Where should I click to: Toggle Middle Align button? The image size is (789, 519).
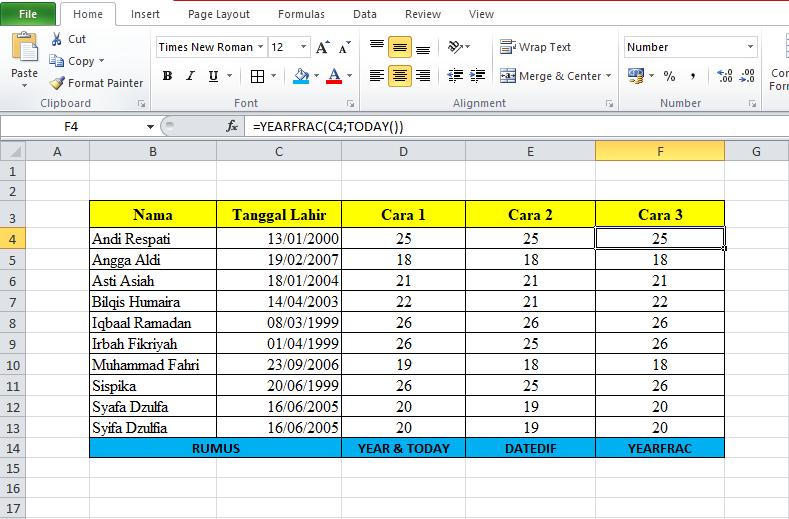pyautogui.click(x=400, y=47)
